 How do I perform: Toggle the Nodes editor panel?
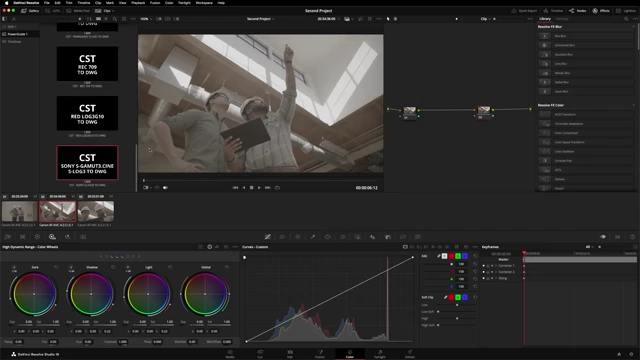(x=578, y=11)
